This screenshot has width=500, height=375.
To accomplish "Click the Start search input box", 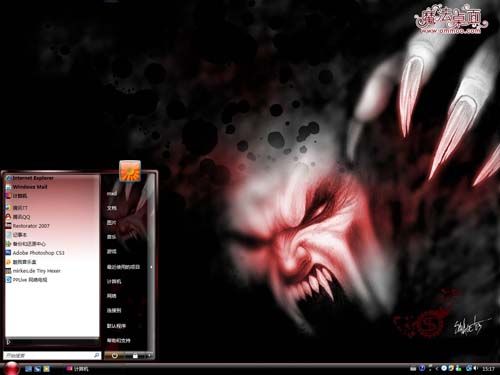I will (x=52, y=356).
